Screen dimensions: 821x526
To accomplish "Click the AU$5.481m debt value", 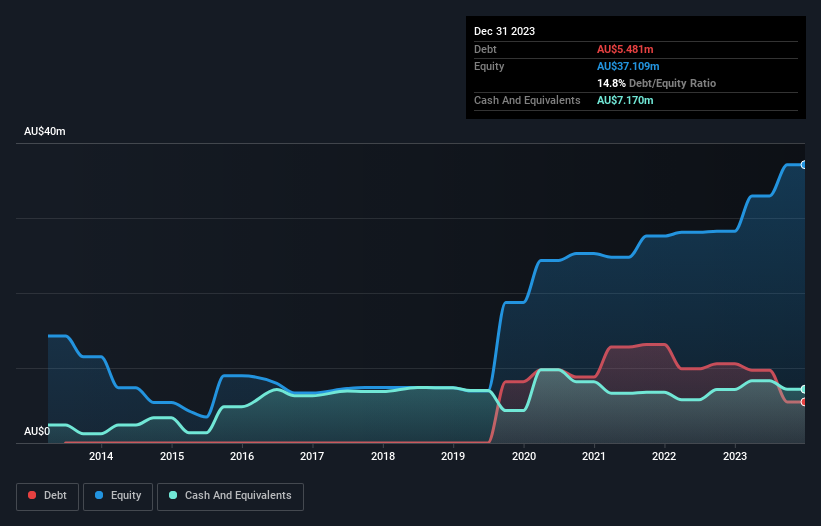I will [625, 49].
